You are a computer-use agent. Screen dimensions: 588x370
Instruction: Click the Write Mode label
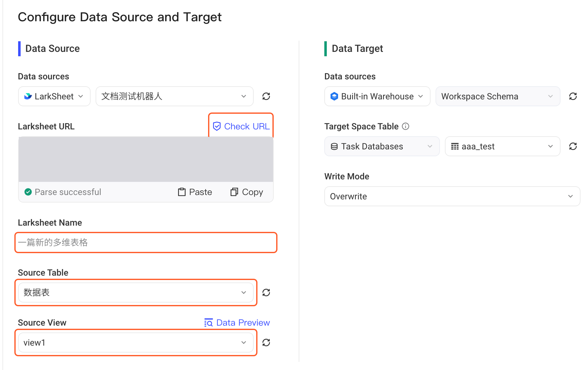click(x=347, y=176)
